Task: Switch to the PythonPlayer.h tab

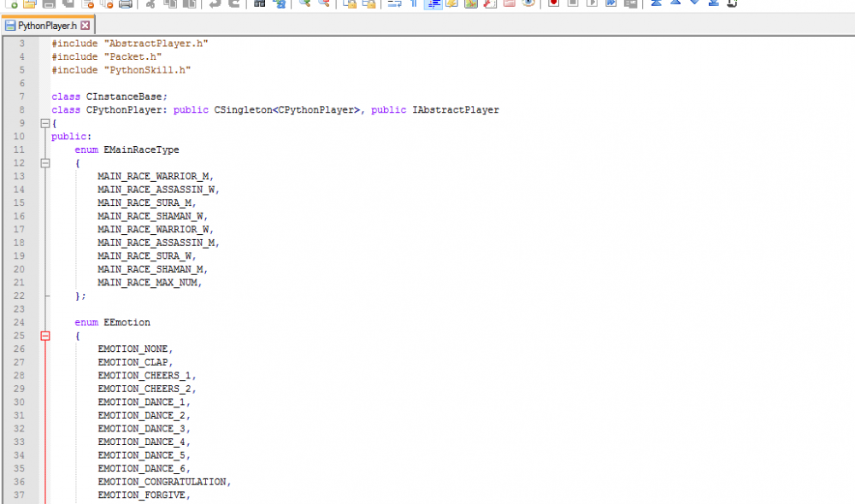Action: click(47, 26)
